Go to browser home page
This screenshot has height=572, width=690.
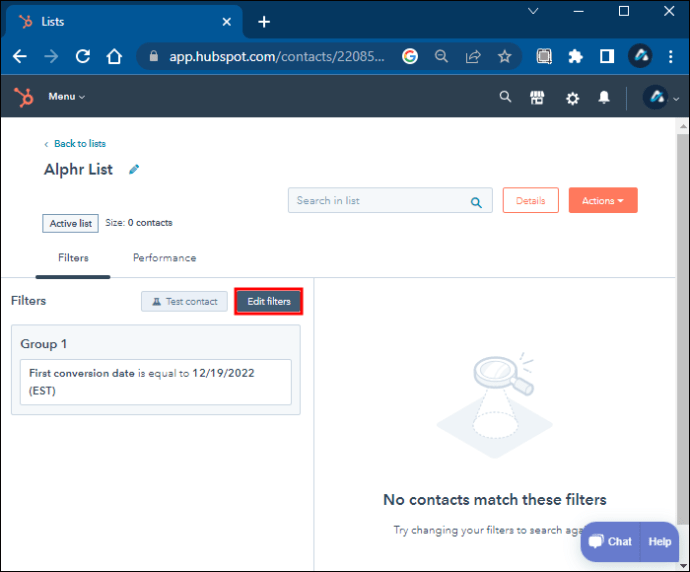tap(114, 56)
